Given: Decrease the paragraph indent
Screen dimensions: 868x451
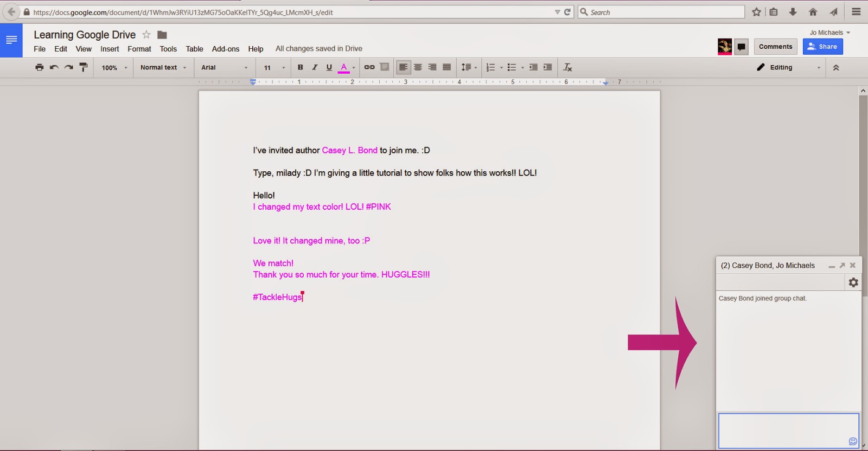Looking at the screenshot, I should (x=533, y=67).
